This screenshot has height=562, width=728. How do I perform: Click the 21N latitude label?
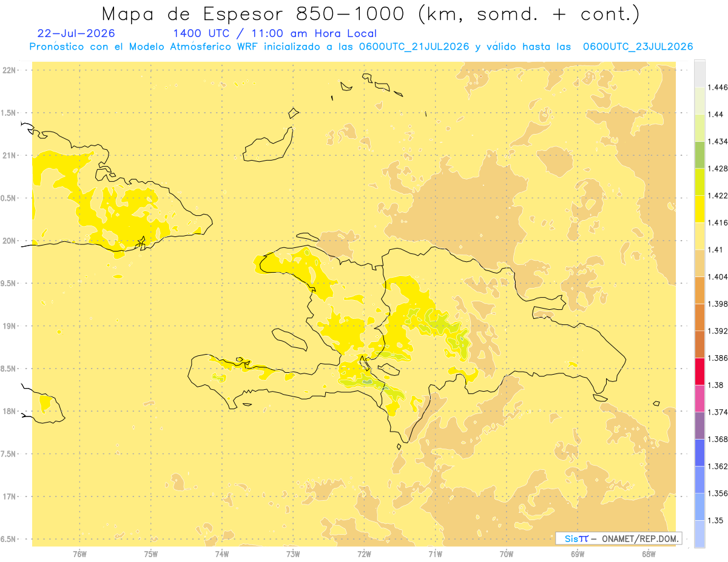[10, 155]
